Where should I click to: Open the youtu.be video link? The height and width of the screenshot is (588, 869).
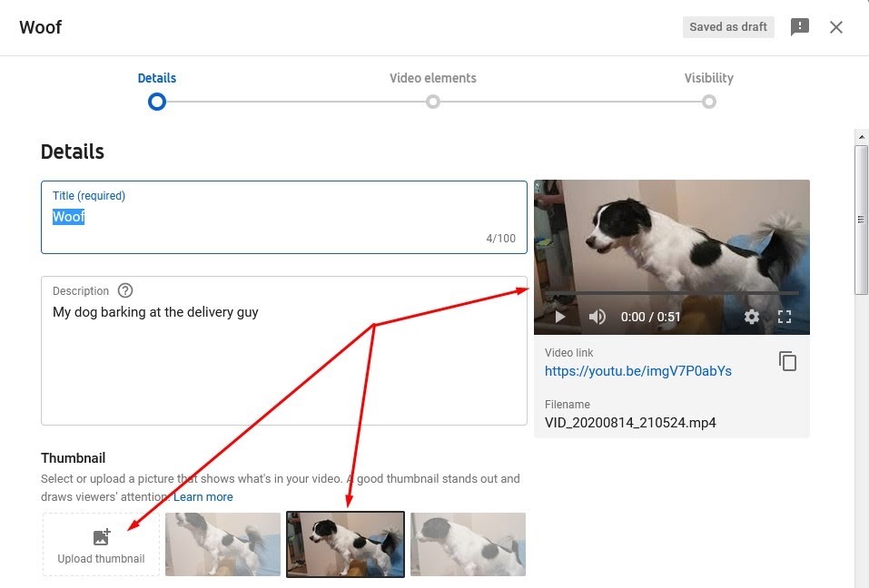637,371
